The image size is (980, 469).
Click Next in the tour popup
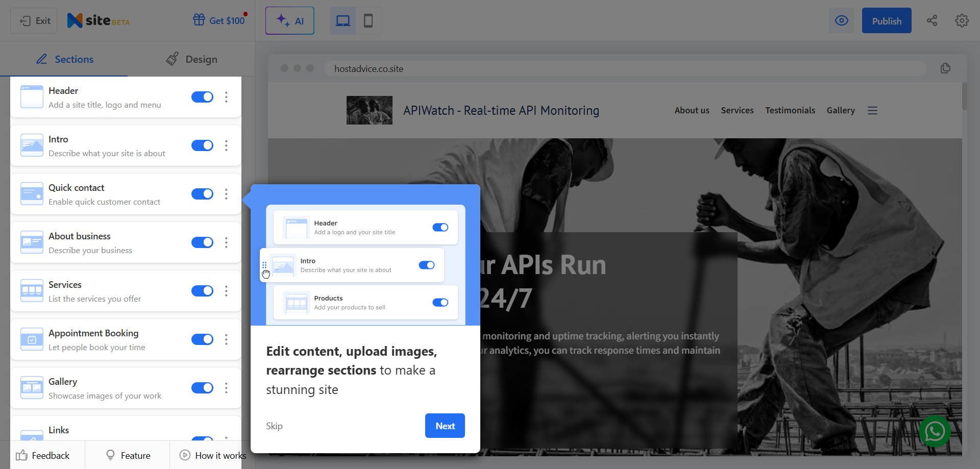tap(445, 426)
